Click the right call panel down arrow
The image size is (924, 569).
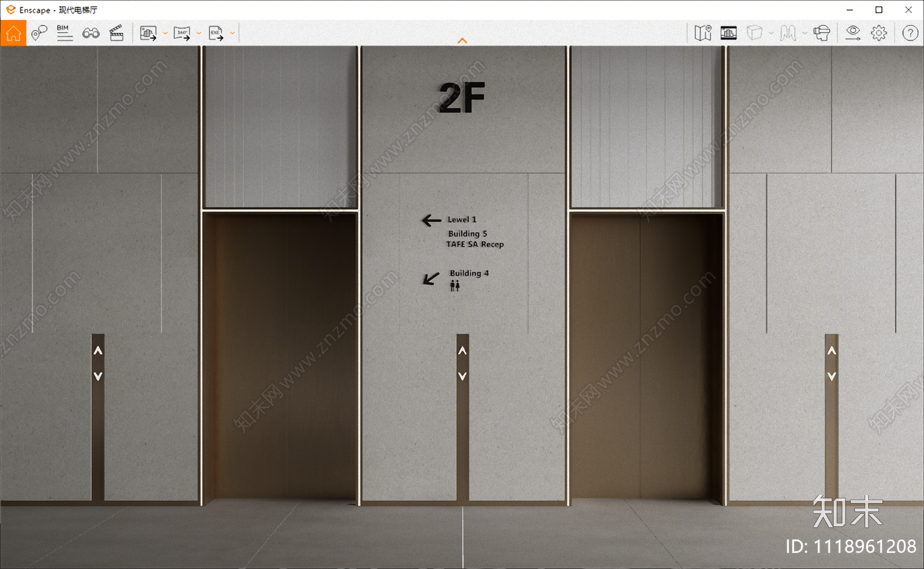(x=832, y=376)
